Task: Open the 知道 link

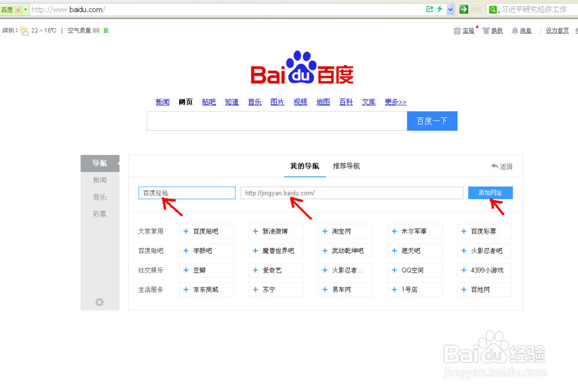Action: pyautogui.click(x=232, y=102)
